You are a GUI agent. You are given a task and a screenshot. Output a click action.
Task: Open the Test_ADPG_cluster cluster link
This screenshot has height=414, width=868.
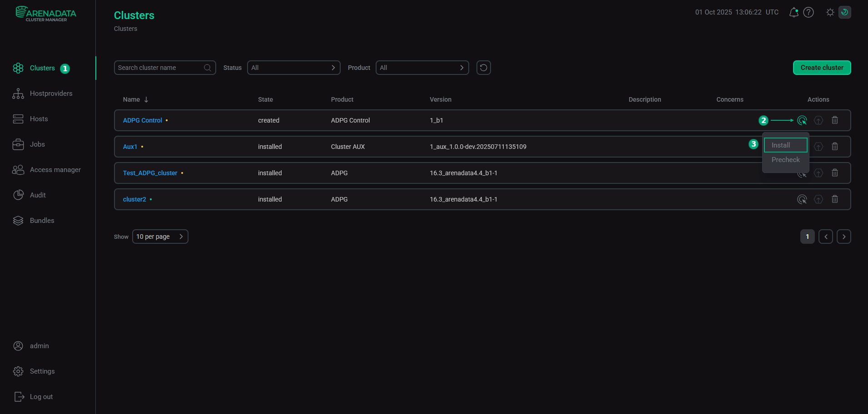(x=150, y=172)
